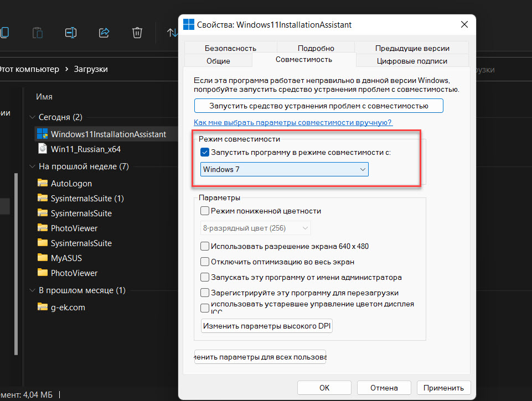532x401 pixels.
Task: Switch to the Безопасность tab
Action: click(x=230, y=48)
